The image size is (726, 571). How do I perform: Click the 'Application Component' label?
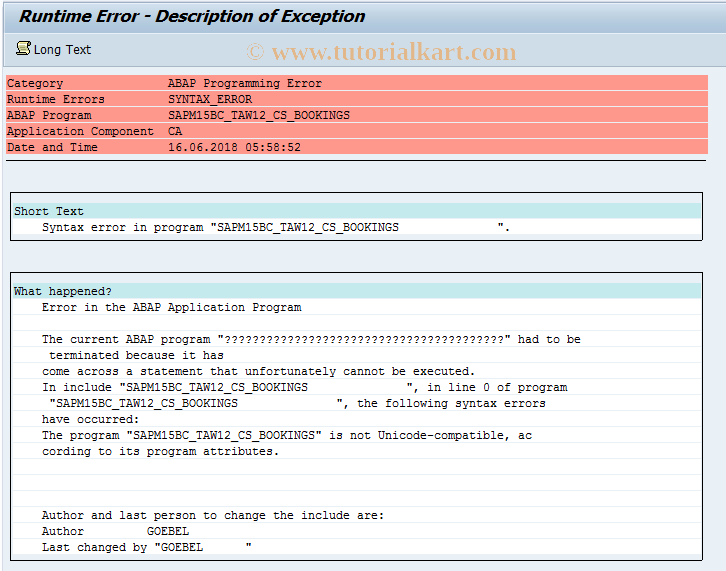click(80, 132)
